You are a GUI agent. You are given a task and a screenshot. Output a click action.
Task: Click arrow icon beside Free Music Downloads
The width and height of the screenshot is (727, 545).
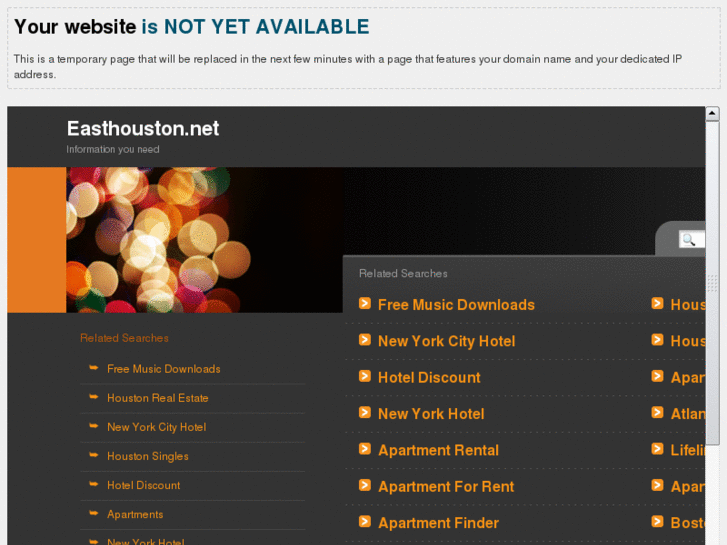[x=365, y=303]
